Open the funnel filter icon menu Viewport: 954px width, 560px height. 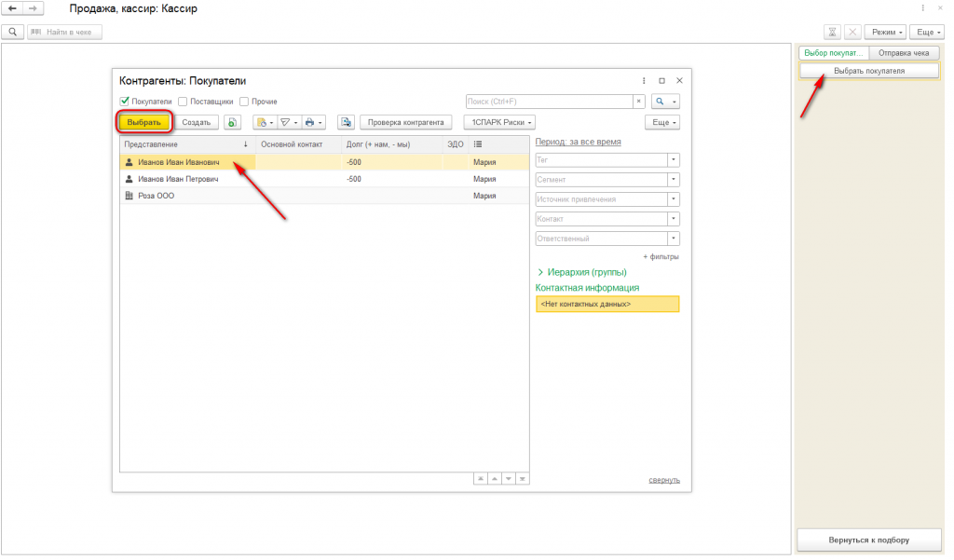click(289, 122)
